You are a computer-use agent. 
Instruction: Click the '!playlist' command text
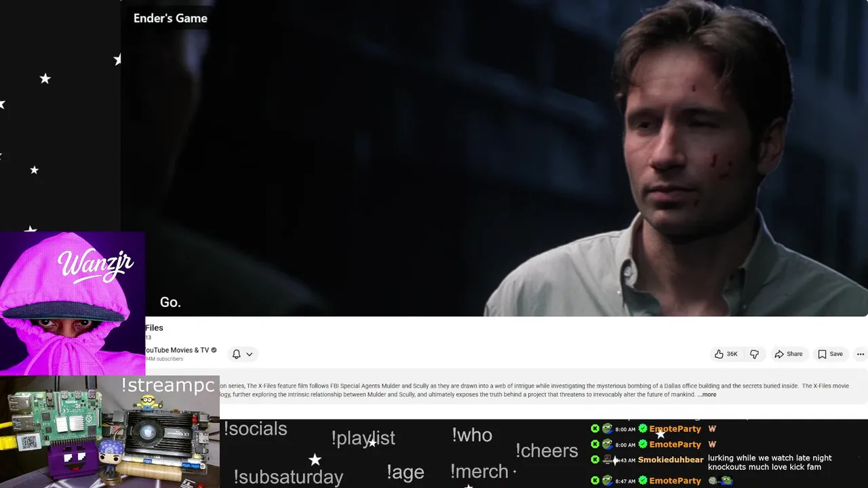[363, 439]
